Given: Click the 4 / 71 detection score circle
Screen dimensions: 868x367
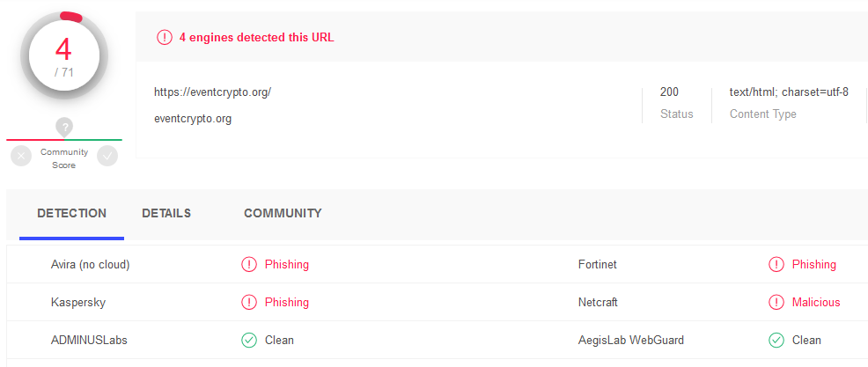Looking at the screenshot, I should coord(64,55).
